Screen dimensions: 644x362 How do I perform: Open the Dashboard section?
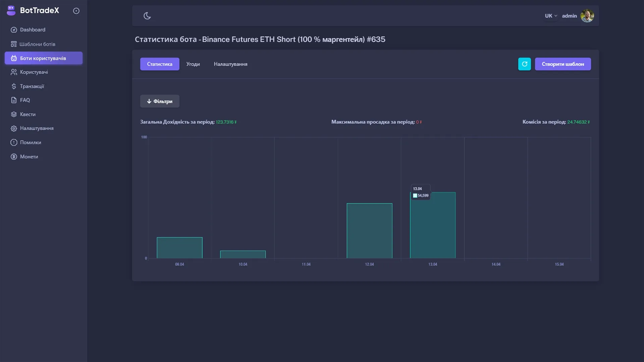[x=33, y=29]
